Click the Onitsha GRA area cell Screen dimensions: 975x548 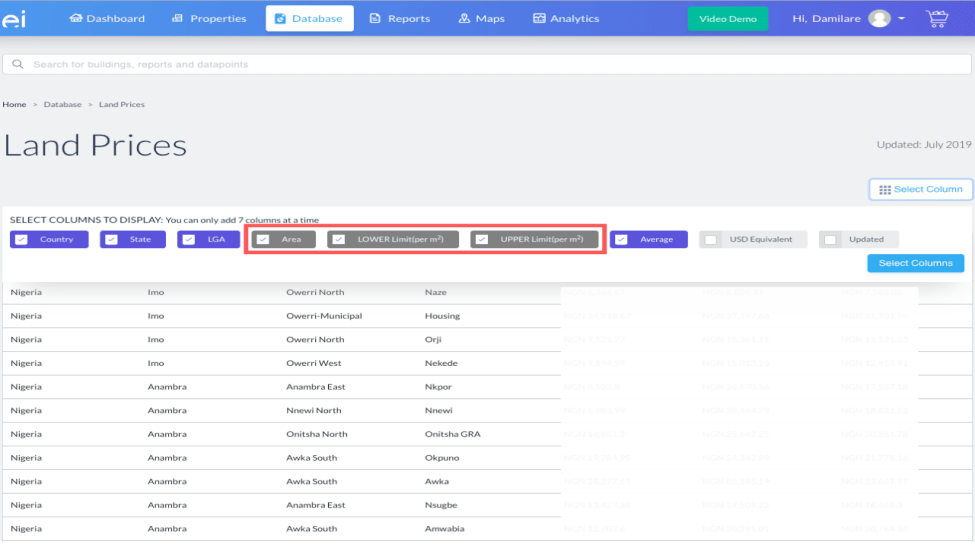pos(453,434)
